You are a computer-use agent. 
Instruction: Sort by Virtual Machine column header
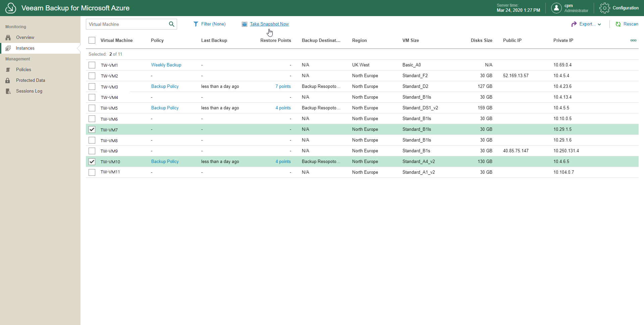116,40
